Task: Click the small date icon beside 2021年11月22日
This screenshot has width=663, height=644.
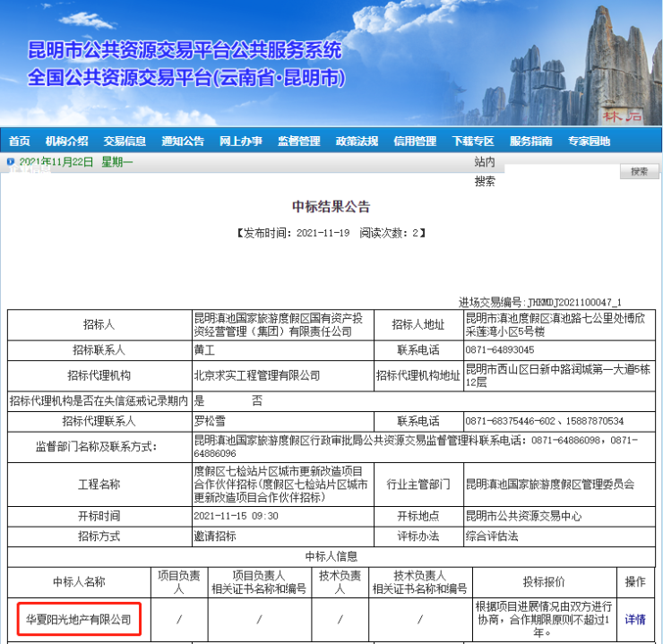Action: point(11,162)
